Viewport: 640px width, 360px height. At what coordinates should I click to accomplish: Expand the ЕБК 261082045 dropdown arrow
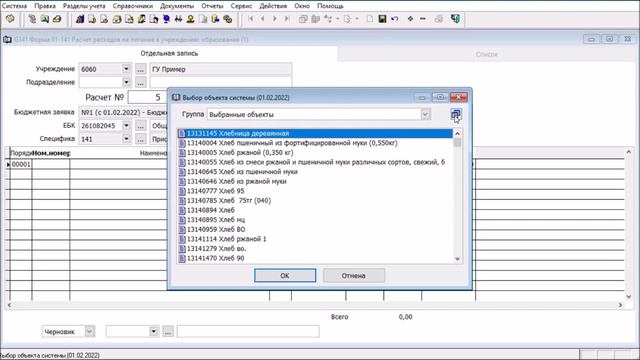click(126, 126)
